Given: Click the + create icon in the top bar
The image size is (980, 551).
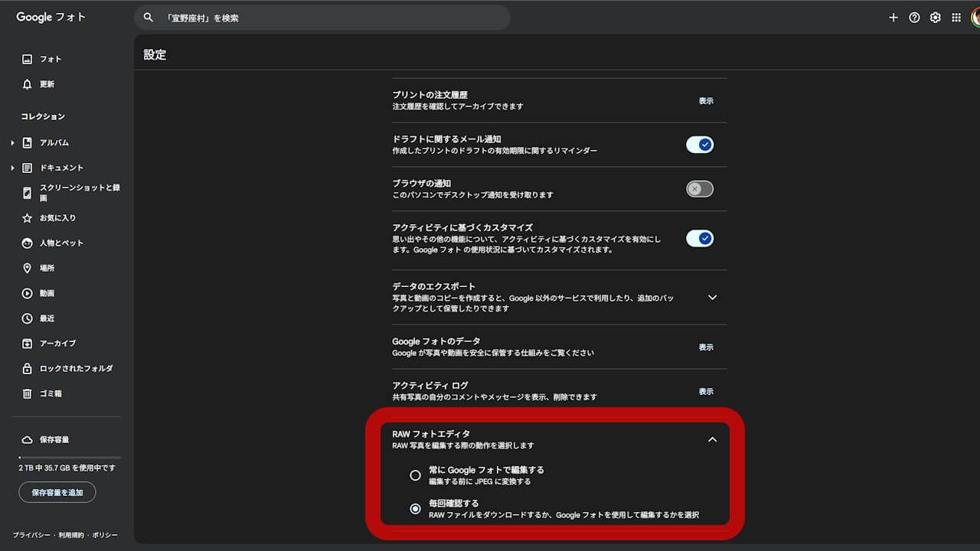Looking at the screenshot, I should (893, 17).
